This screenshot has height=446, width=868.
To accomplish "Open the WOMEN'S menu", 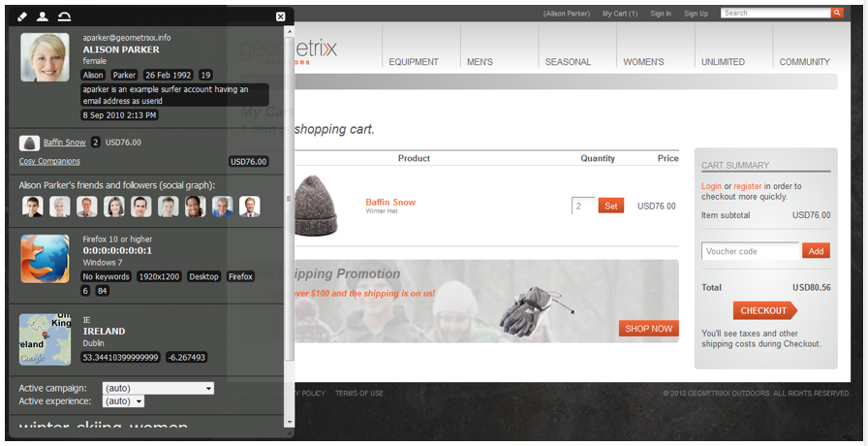I will [x=643, y=62].
